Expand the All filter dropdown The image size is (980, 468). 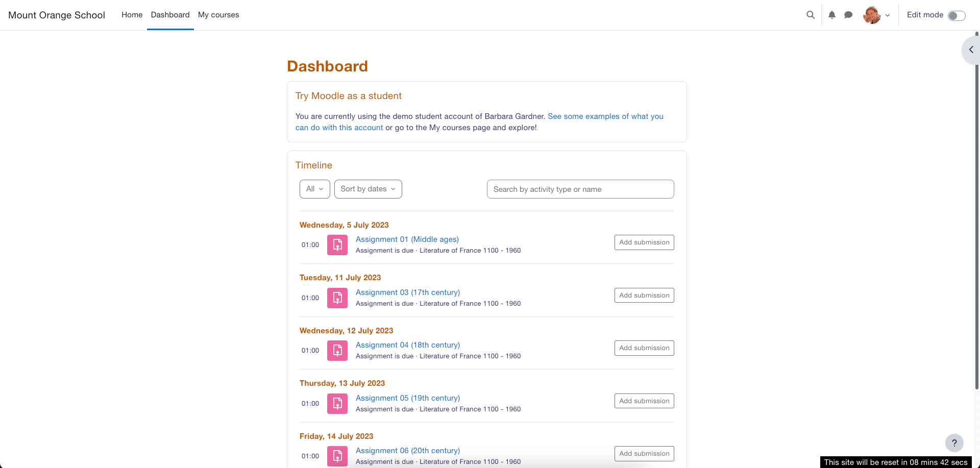315,189
